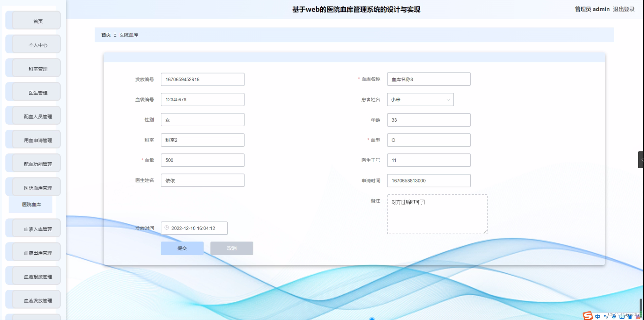Click the Sogou toolbox grid icon
This screenshot has height=320, width=644.
coord(638,316)
